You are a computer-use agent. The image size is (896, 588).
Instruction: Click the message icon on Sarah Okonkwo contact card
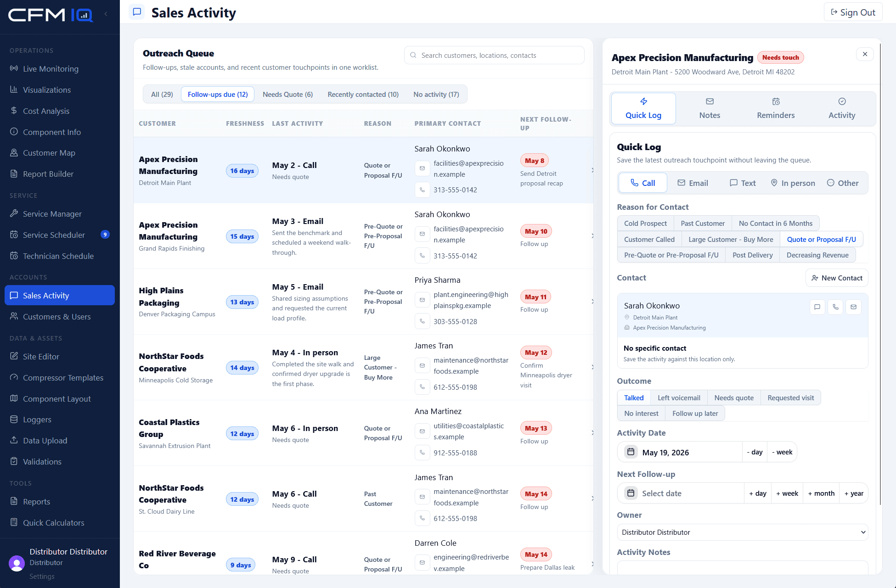point(817,307)
